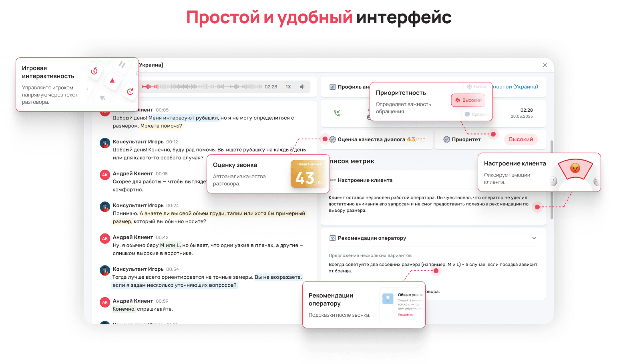Open the Подробнее link in recommendations
Viewport: 617px width, 364px height.
[x=406, y=315]
